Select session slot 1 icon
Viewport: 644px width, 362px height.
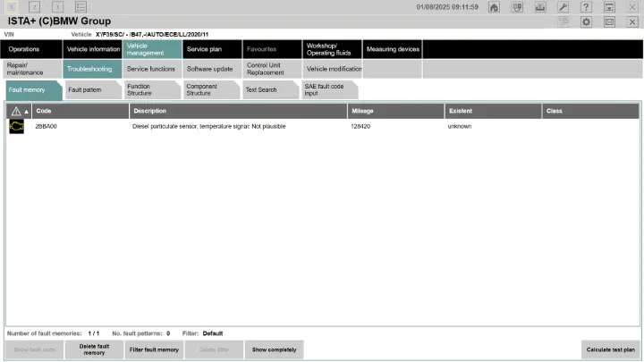pos(12,7)
